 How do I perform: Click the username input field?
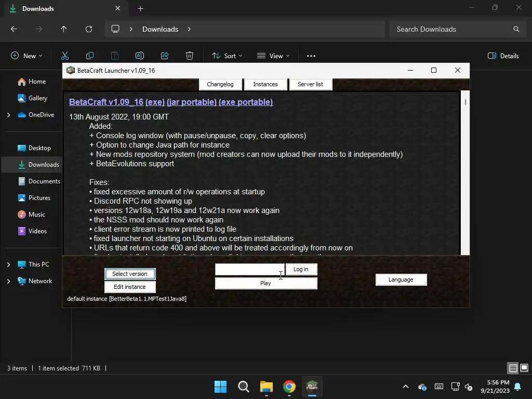[250, 270]
